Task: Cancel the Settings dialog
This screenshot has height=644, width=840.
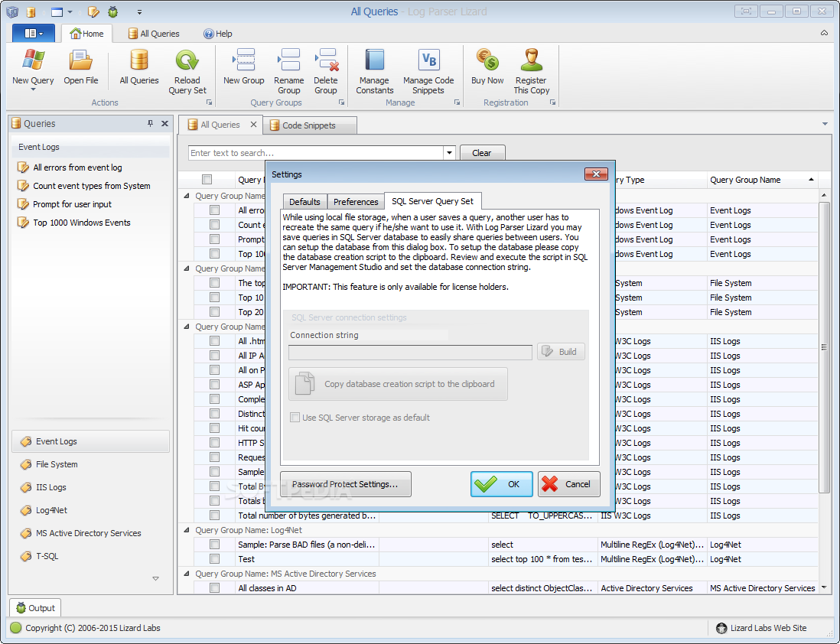Action: click(569, 484)
